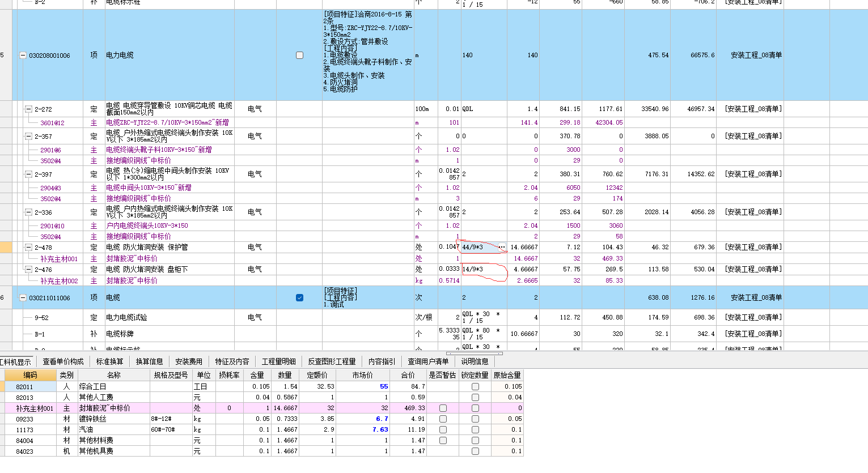Select 补充主材002 封堵胶泥 row
The image size is (868, 473).
132,280
